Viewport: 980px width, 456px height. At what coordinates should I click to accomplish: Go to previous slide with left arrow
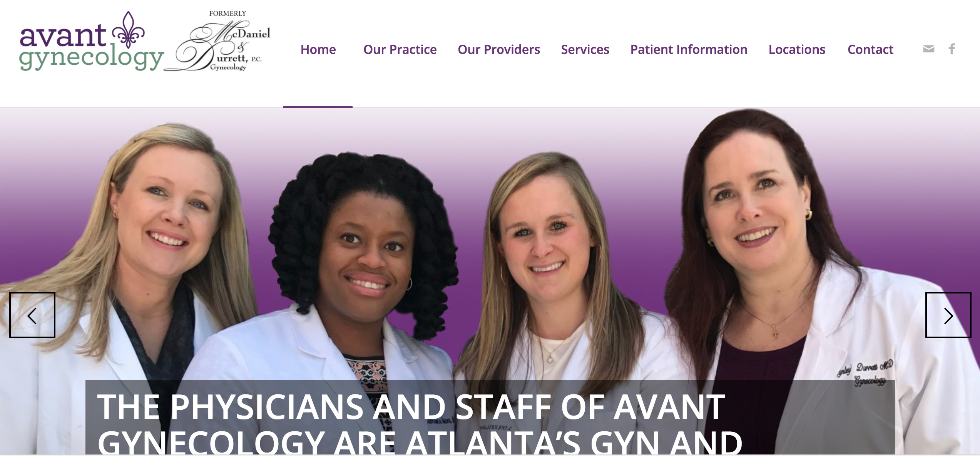click(x=32, y=315)
